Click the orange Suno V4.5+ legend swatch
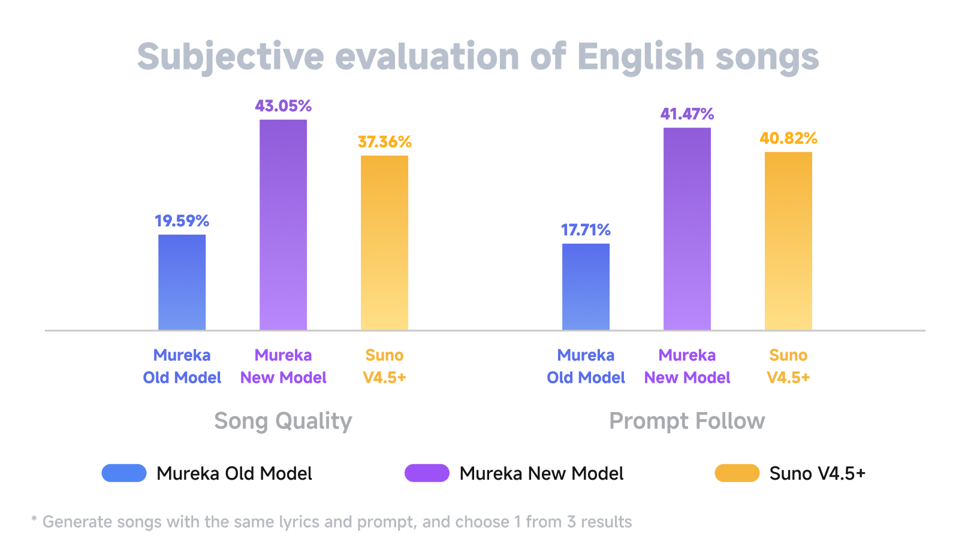 point(737,473)
